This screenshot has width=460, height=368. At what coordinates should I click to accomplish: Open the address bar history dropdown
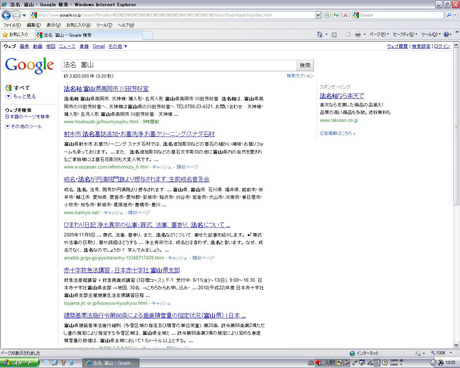tap(318, 15)
